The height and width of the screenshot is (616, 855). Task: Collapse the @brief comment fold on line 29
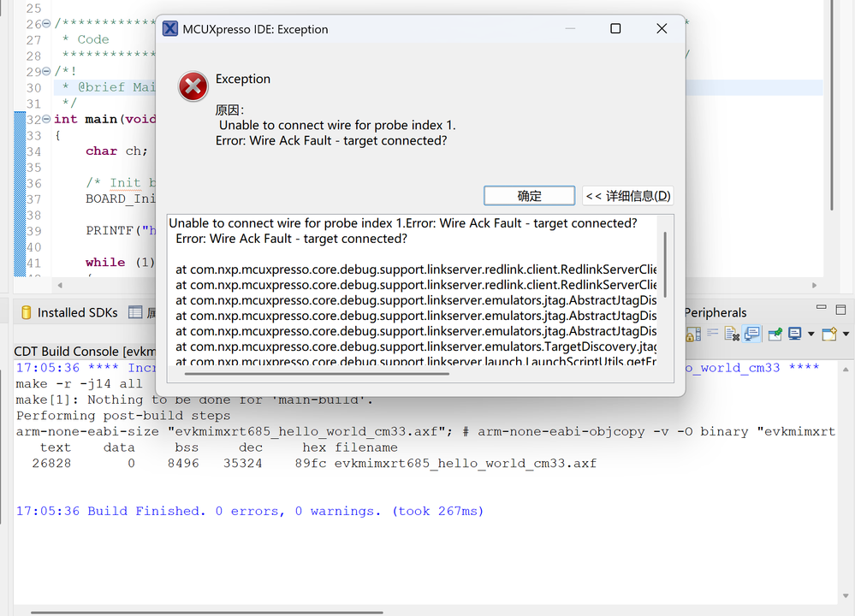(47, 71)
